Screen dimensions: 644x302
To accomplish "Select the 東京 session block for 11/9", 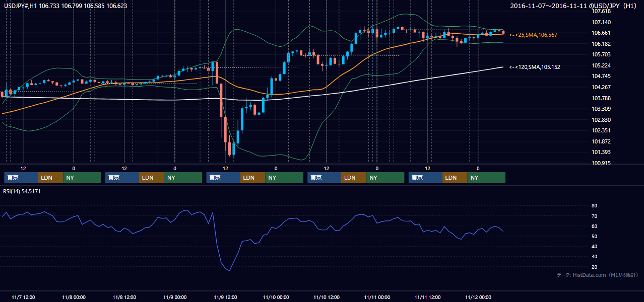I will tap(223, 178).
